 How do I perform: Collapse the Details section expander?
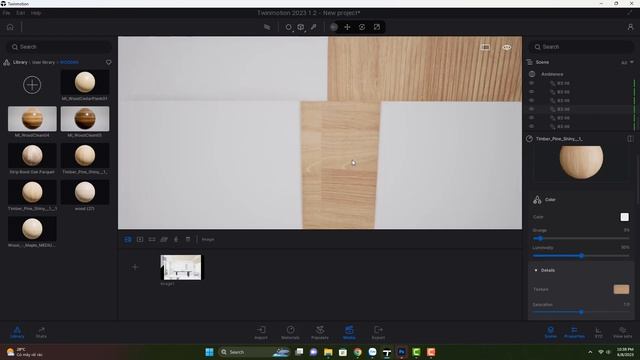click(x=536, y=270)
